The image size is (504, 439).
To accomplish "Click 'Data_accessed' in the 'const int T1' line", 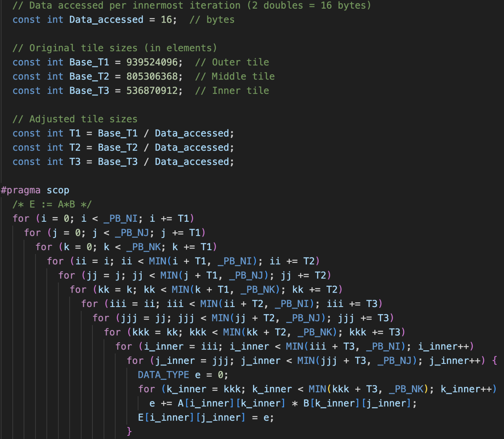I will pos(192,133).
